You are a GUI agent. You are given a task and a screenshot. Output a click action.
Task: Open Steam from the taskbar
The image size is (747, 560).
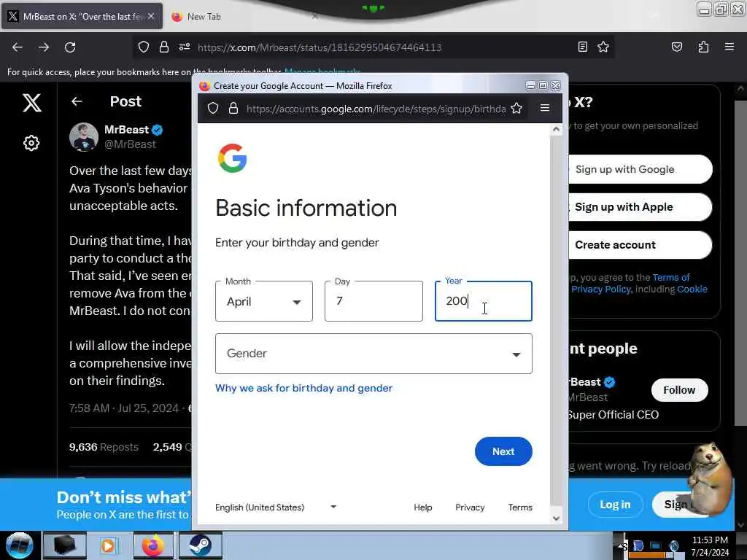(200, 545)
